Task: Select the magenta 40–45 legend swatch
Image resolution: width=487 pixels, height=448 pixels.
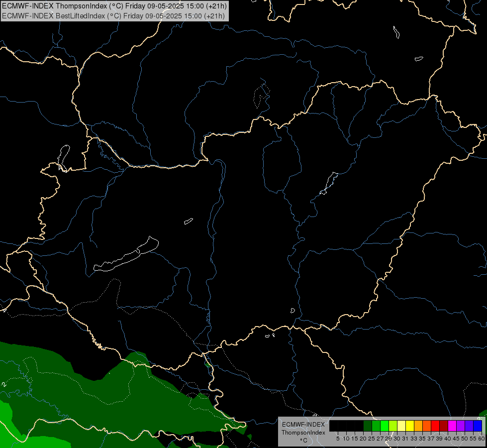Action: point(452,426)
